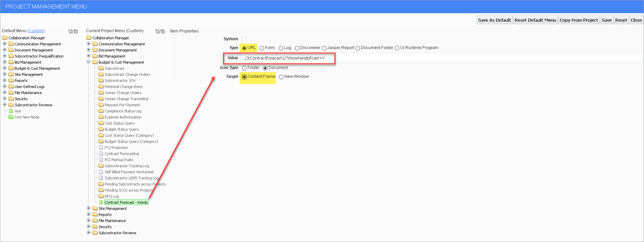Set Target to New Window
The width and height of the screenshot is (644, 242).
pyautogui.click(x=281, y=77)
